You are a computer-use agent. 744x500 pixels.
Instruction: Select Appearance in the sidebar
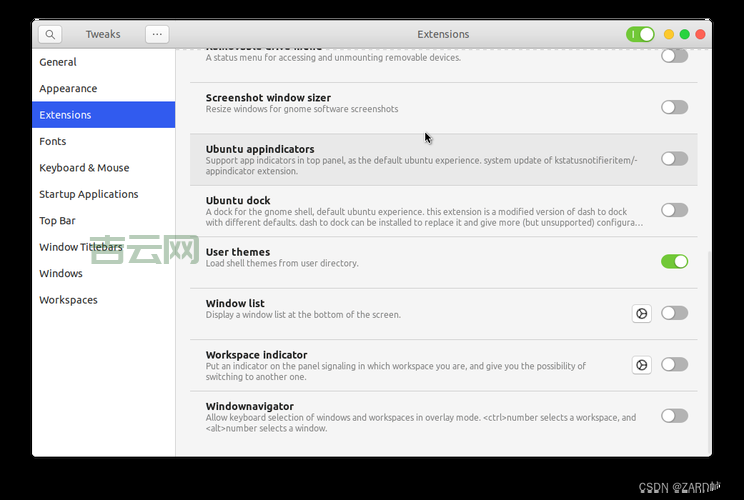click(68, 88)
